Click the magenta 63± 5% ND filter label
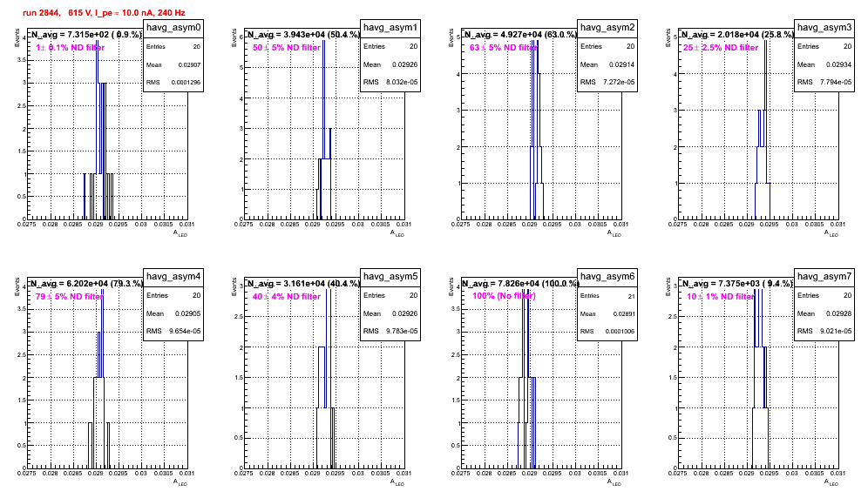868x498 pixels. [504, 48]
